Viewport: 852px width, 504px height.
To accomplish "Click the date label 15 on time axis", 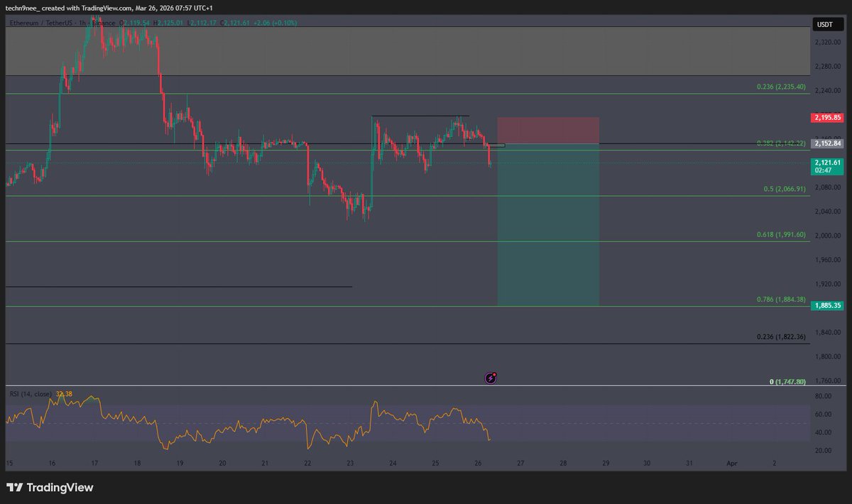I will point(9,463).
